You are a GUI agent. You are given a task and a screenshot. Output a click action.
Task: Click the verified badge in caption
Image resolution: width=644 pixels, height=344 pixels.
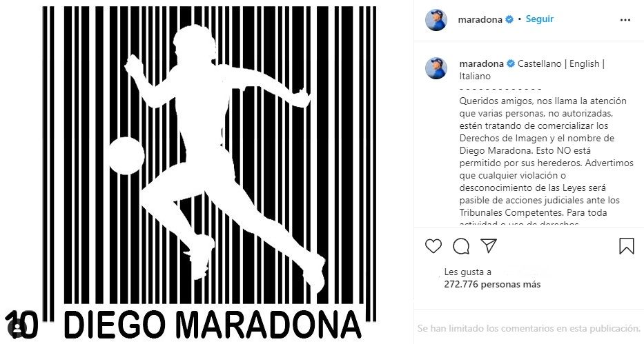point(511,63)
